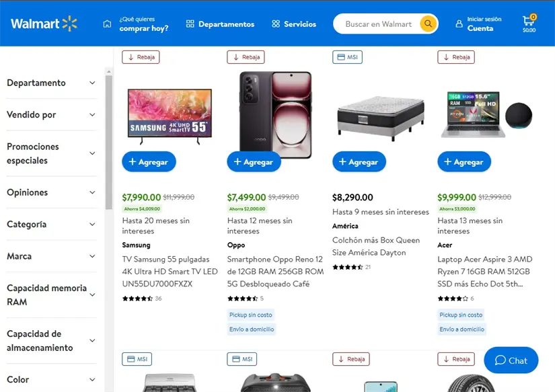Click the home icon in header
Screen dimensions: 555x392
pos(107,24)
